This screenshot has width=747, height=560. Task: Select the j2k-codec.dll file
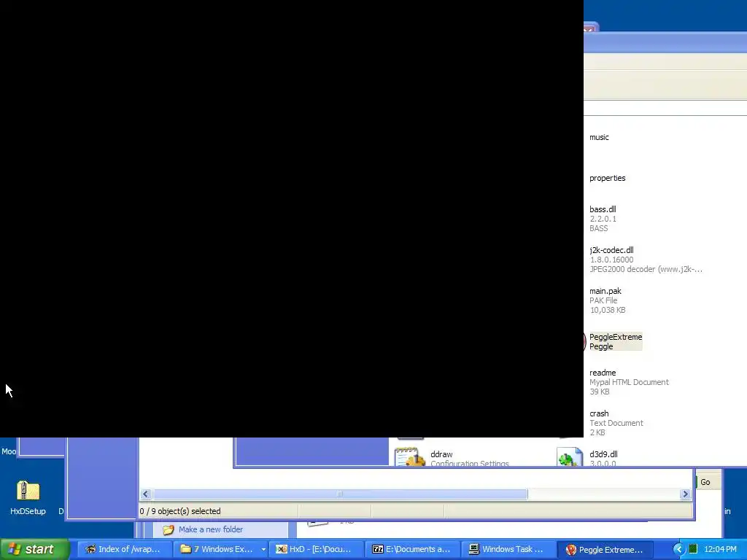pyautogui.click(x=646, y=260)
